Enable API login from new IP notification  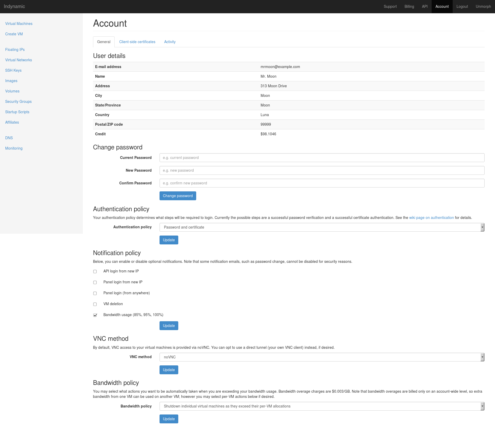coord(95,271)
